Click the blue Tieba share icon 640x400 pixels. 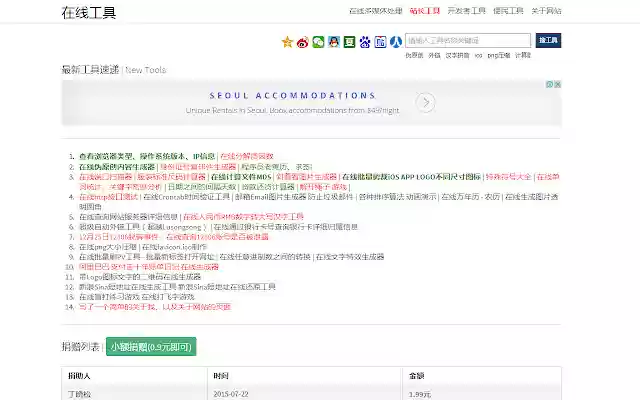click(380, 42)
